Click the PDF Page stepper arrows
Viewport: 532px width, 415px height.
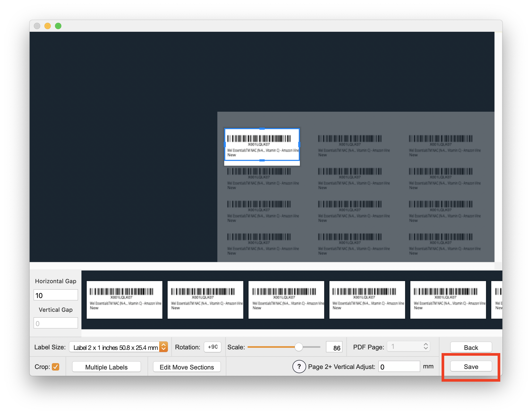click(426, 346)
